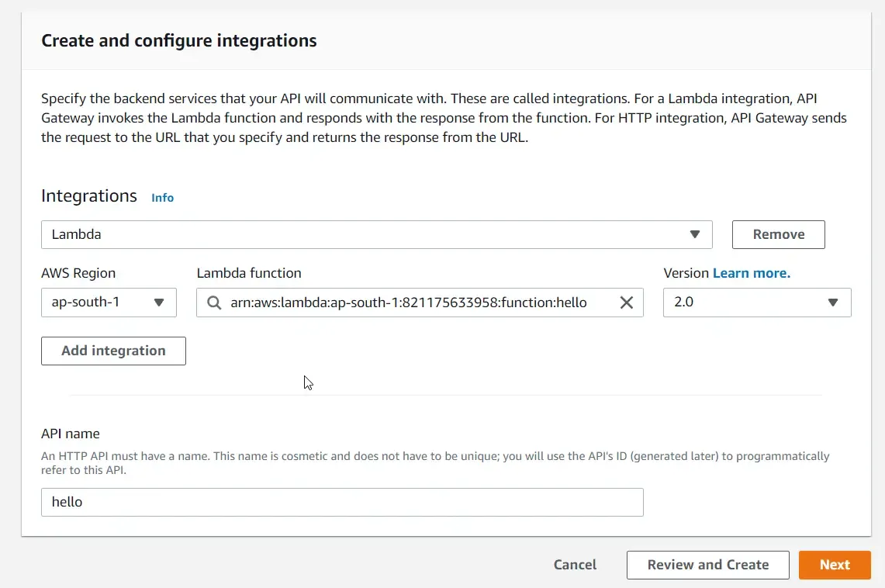
Task: Open the Learn more link for Version
Action: tap(752, 273)
